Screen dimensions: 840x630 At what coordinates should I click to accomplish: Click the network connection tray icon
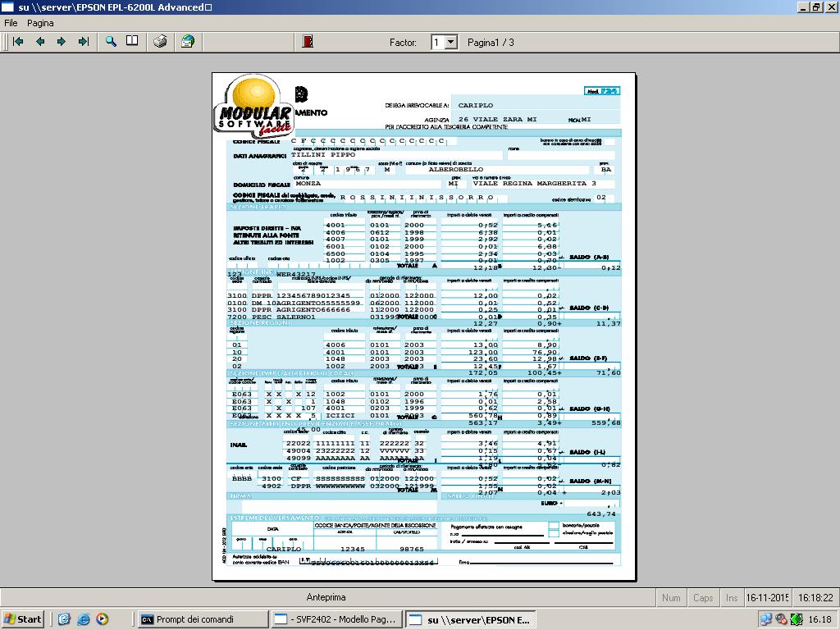point(766,620)
